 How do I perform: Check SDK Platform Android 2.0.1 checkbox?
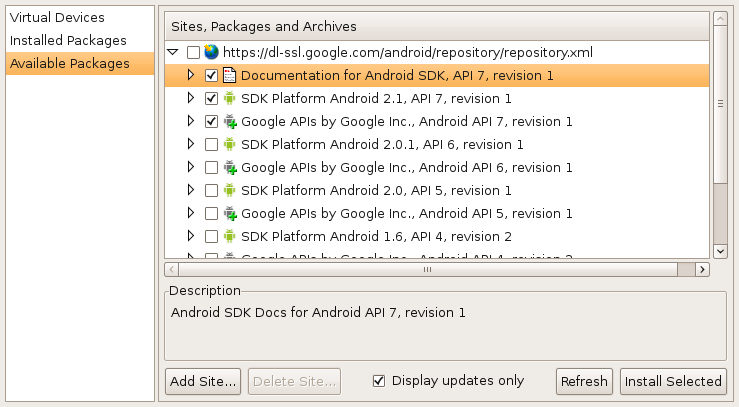coord(211,145)
